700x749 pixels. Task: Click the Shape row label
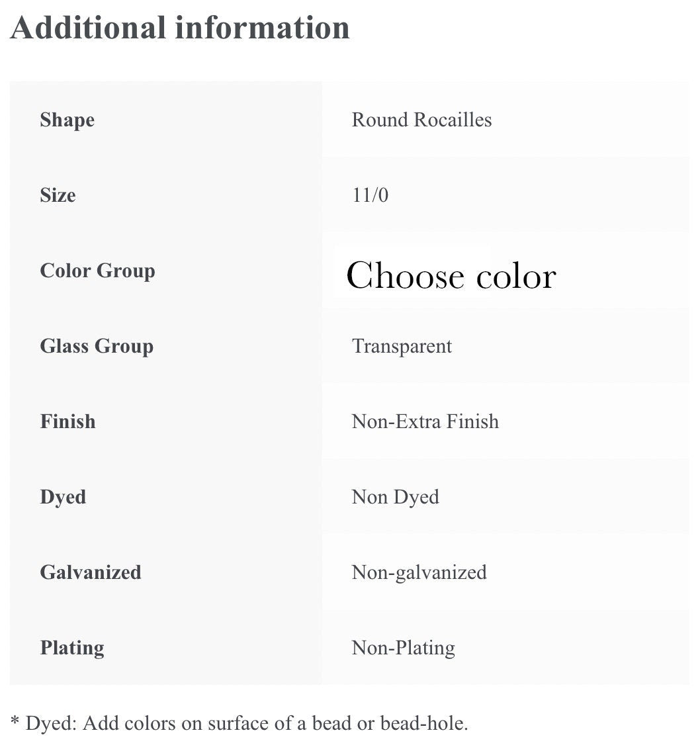pos(67,120)
